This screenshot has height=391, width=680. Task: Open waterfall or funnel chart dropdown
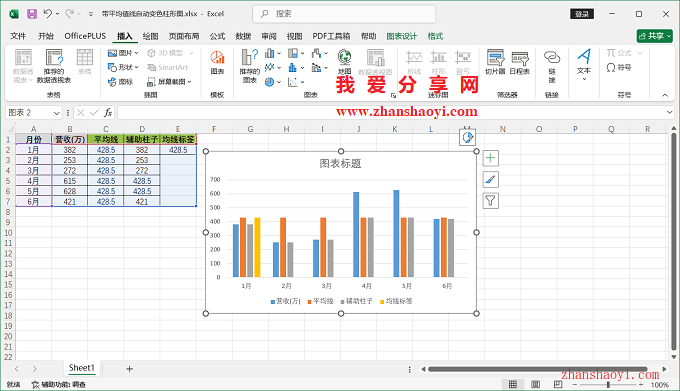tap(320, 53)
